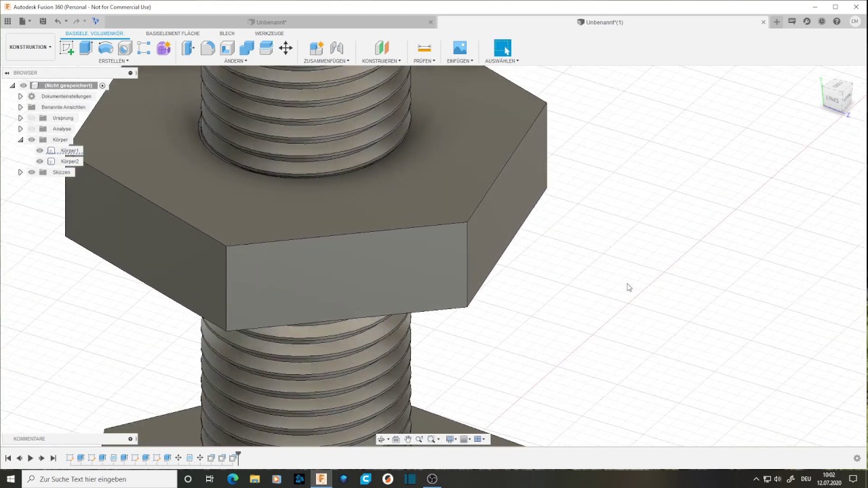Screen dimensions: 868x488
Task: Open the AUSWÄHLEN dropdown menu
Action: tap(502, 61)
